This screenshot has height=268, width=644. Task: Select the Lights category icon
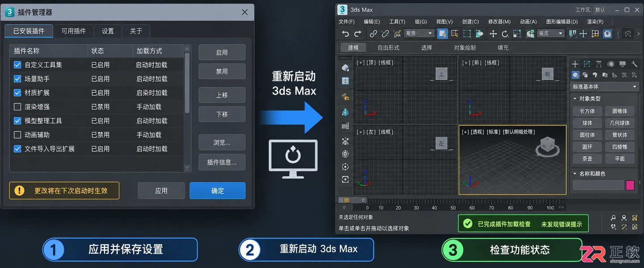pyautogui.click(x=596, y=75)
